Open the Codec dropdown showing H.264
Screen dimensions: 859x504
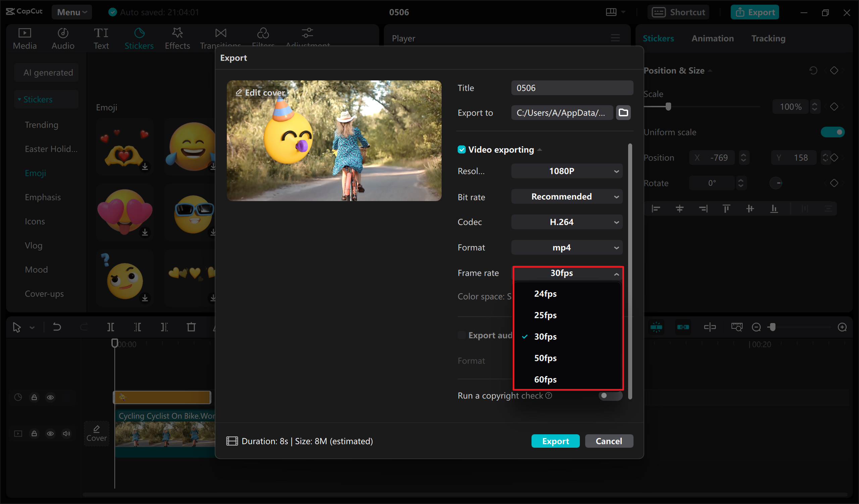(x=566, y=222)
